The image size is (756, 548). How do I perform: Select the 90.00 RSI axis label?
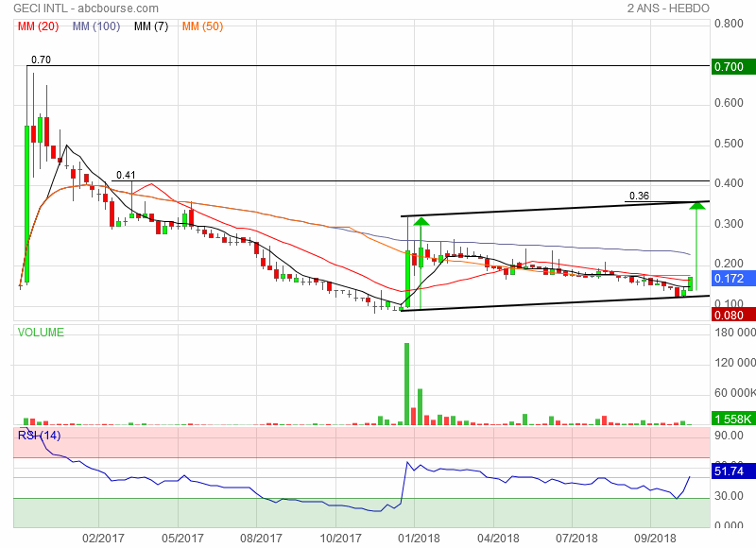click(729, 436)
